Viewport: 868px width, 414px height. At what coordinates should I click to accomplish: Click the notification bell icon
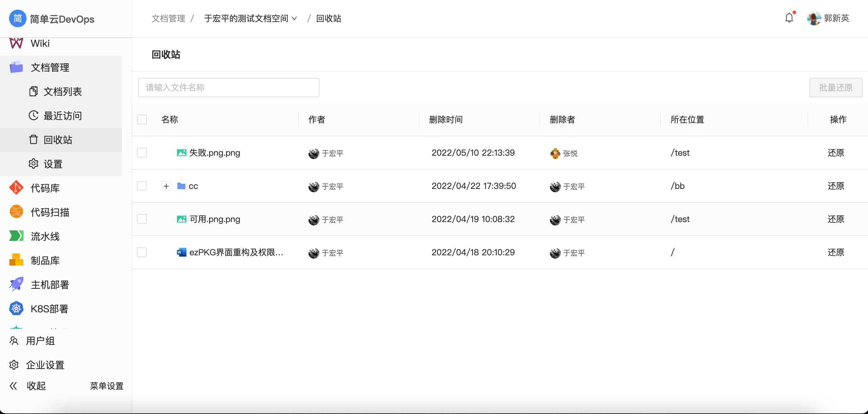[x=789, y=18]
